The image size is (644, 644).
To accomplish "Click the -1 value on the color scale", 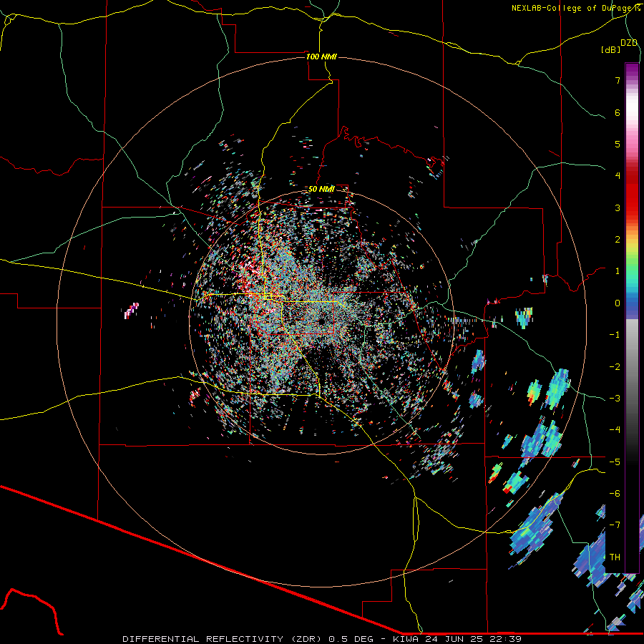I will click(615, 335).
